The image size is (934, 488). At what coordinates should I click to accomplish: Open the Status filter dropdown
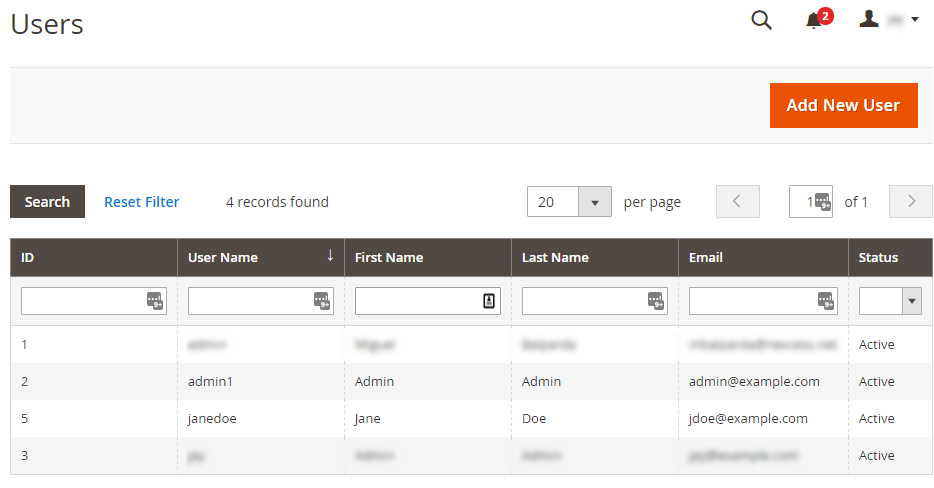point(890,301)
